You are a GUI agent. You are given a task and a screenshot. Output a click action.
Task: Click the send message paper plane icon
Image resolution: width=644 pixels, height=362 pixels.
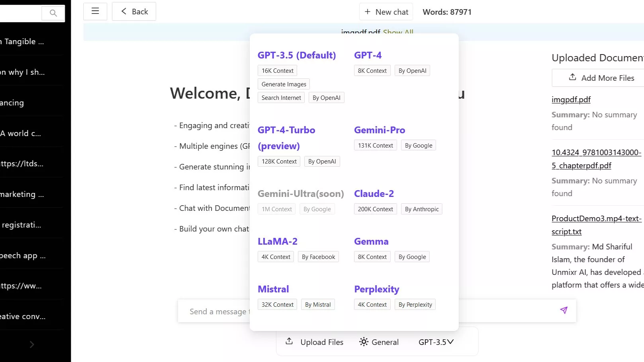tap(564, 310)
